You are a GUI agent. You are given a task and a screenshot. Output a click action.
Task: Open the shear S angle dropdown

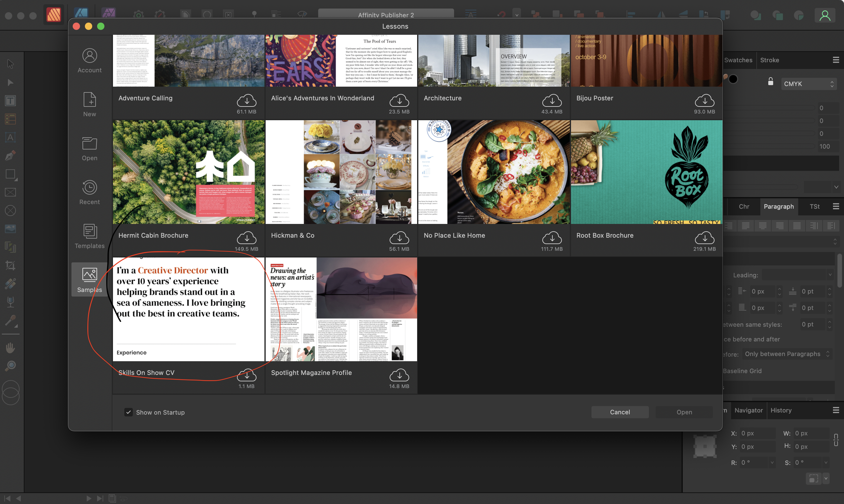click(x=826, y=463)
